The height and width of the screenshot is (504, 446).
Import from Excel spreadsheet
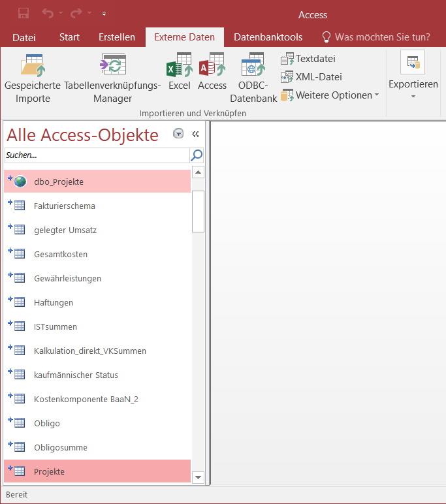click(x=180, y=72)
